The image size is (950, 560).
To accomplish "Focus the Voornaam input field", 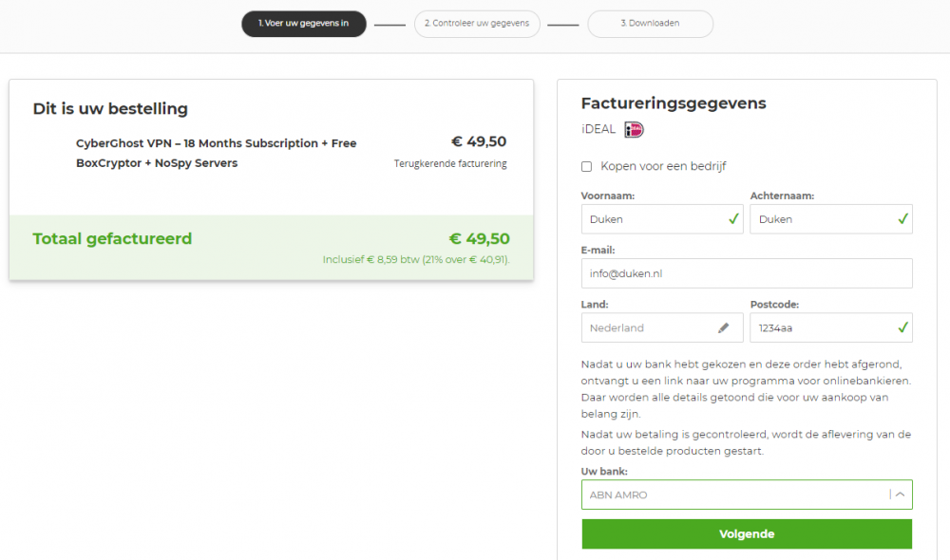I will [x=651, y=219].
